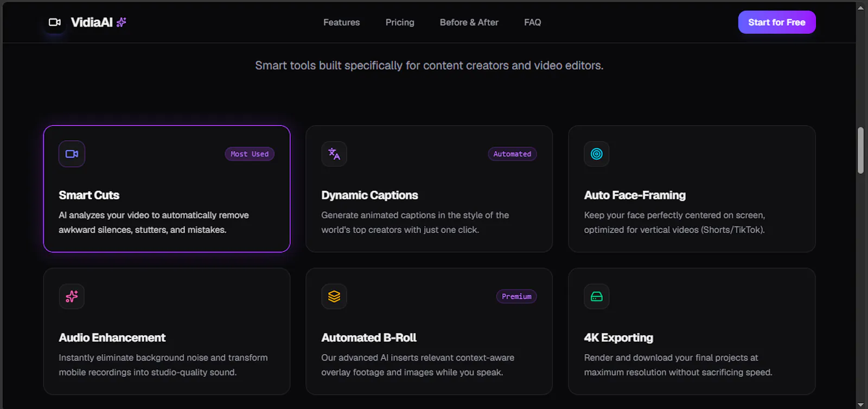Screen dimensions: 868x409
Task: Click the Automated B-Roll layers icon
Action: [334, 297]
